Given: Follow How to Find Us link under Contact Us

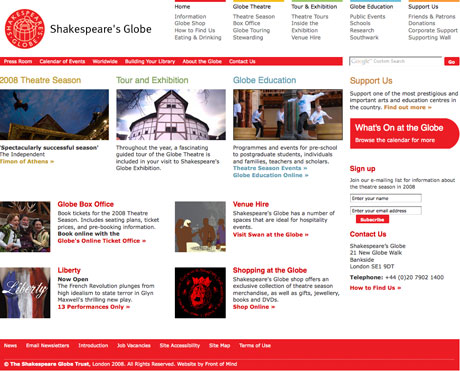Looking at the screenshot, I should point(375,288).
